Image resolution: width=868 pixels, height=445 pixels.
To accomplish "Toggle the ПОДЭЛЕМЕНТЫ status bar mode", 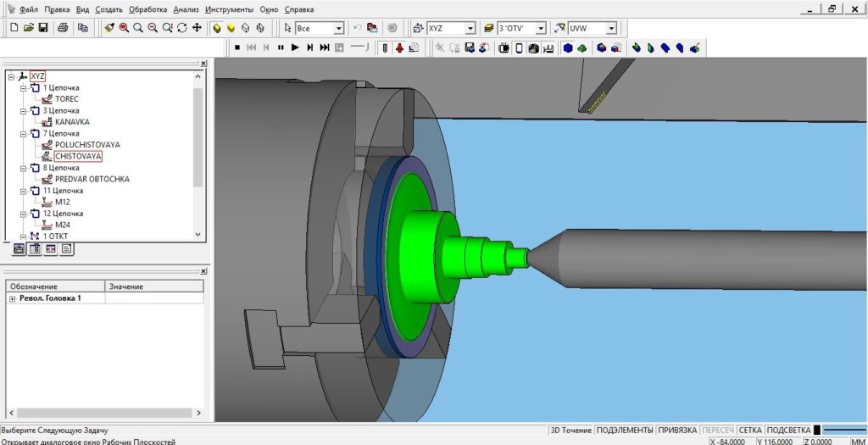I will (x=624, y=431).
